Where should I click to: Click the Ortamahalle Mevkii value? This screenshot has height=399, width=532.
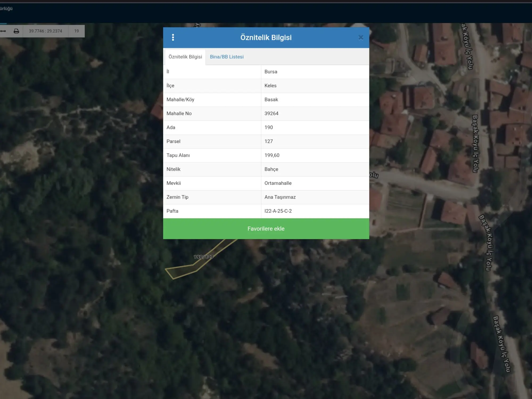(x=278, y=183)
